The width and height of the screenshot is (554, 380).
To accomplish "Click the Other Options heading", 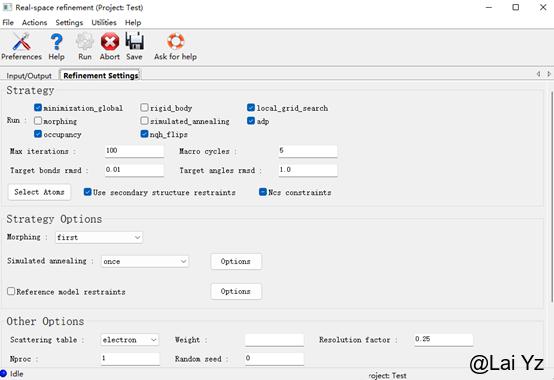I will 45,321.
